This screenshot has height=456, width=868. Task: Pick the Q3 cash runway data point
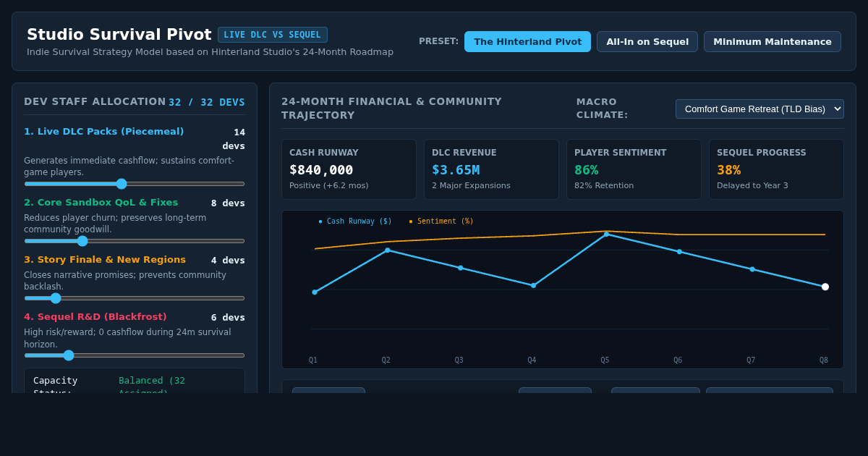(460, 268)
